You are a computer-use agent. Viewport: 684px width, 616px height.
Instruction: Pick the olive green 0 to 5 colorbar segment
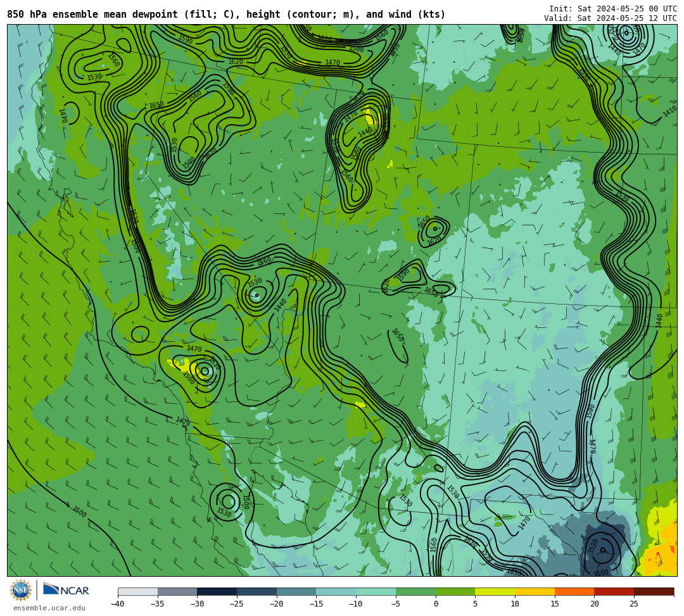tap(455, 591)
